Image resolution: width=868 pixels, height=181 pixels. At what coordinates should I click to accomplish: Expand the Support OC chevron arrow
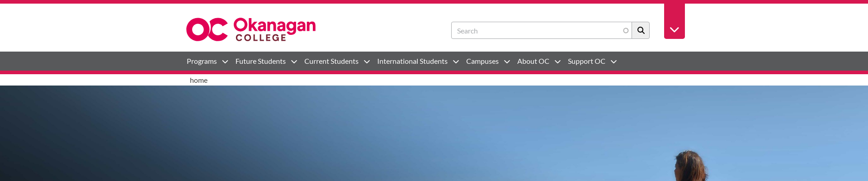click(x=613, y=62)
